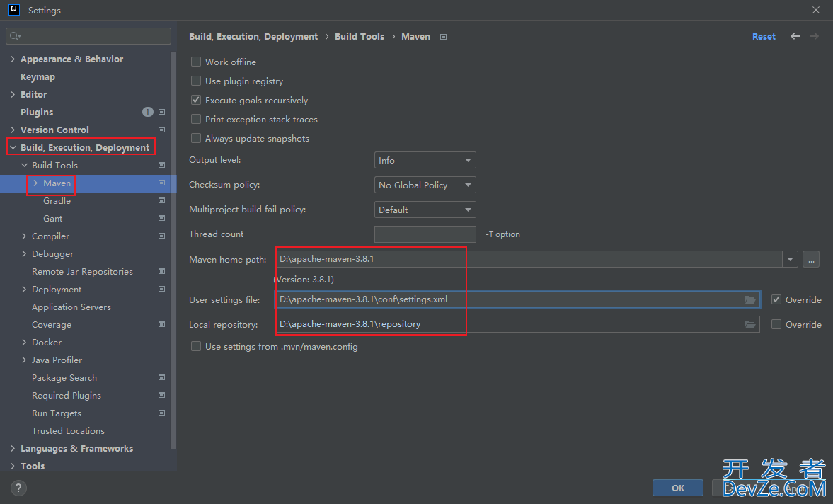The width and height of the screenshot is (833, 504).
Task: Click the project icon on Run Targets row
Action: [x=161, y=413]
